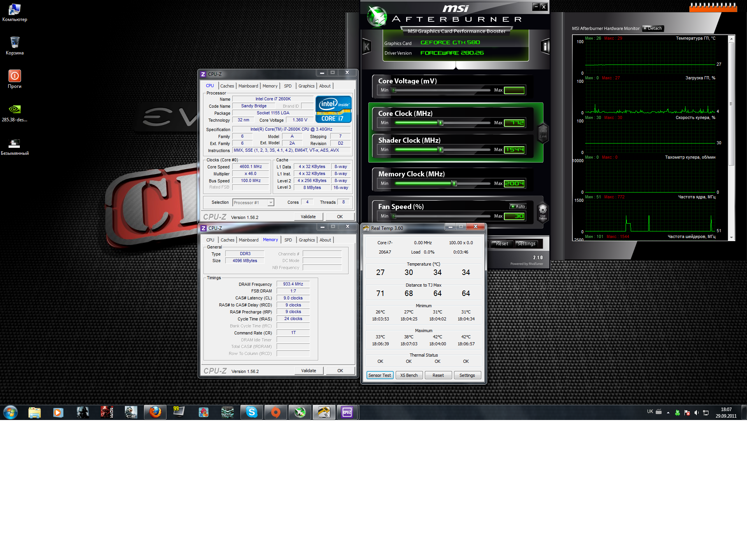Open the SPD tab in lower CPU-Z window
The width and height of the screenshot is (747, 560).
pyautogui.click(x=288, y=240)
